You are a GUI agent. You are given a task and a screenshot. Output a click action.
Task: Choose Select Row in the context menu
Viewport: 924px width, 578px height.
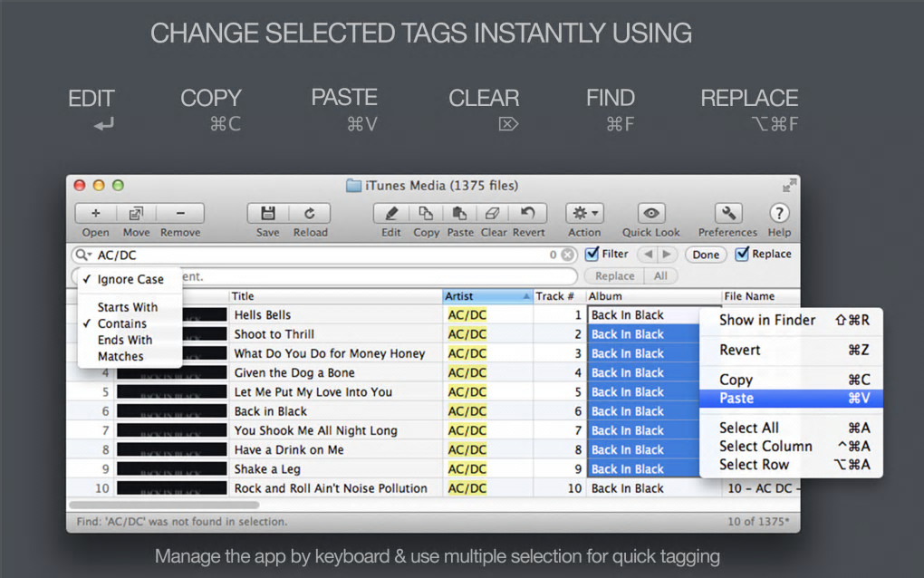pos(792,464)
